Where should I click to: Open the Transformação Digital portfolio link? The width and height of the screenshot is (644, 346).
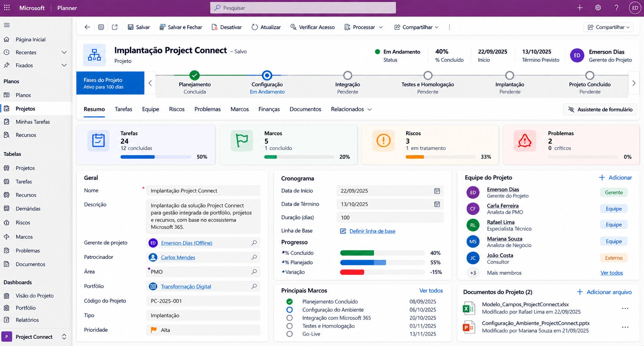(186, 287)
